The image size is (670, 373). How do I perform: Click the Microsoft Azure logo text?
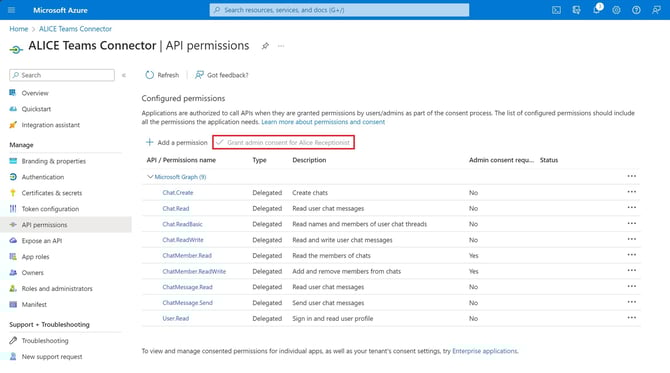(60, 10)
